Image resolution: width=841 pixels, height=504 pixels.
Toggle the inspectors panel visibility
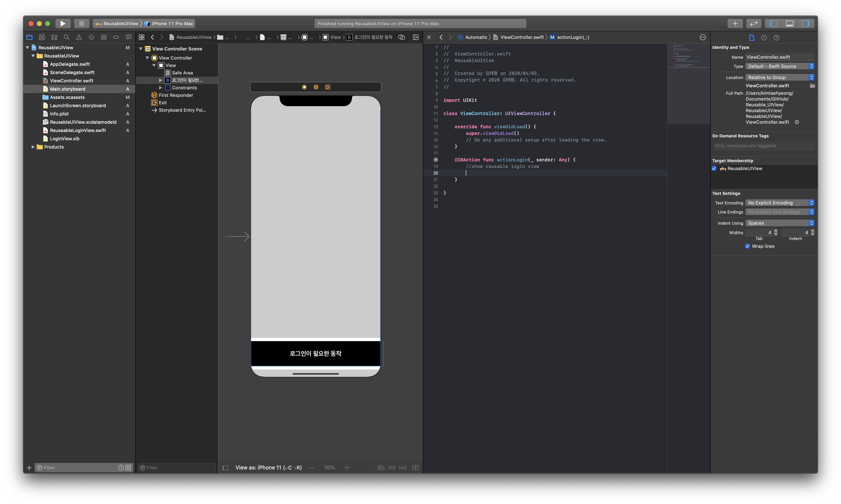coord(806,23)
